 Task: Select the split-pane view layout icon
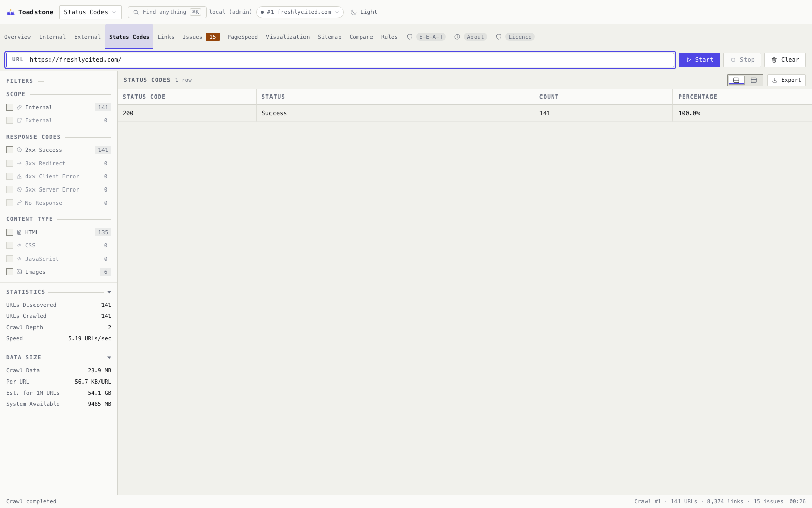click(736, 80)
